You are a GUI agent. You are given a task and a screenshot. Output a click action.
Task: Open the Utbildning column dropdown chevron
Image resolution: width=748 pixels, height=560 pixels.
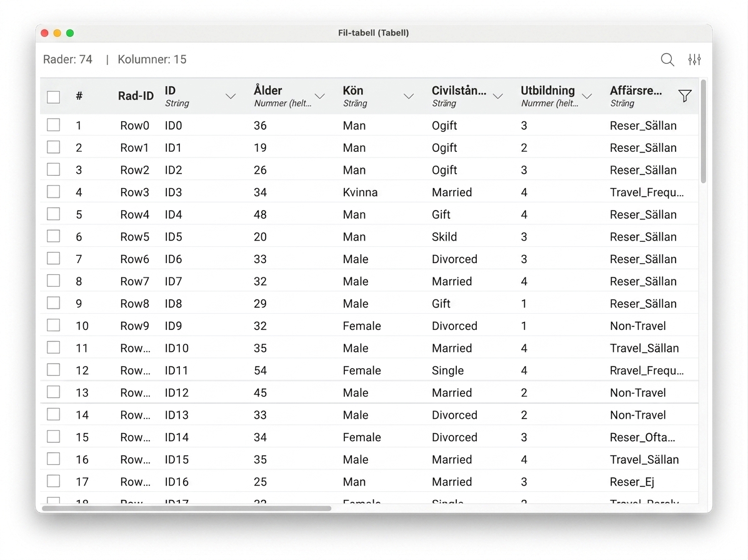587,96
